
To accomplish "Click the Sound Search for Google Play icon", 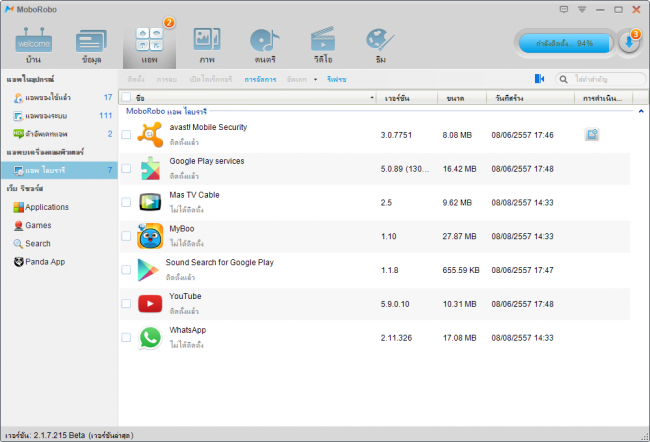I will coord(148,270).
